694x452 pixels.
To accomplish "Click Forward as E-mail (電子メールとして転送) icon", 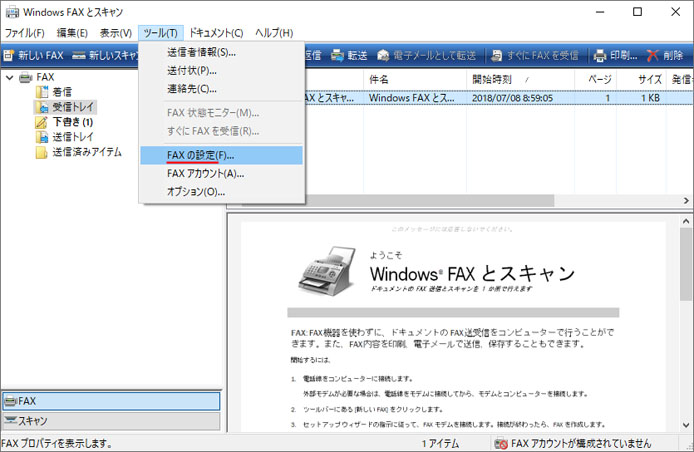I will [383, 55].
